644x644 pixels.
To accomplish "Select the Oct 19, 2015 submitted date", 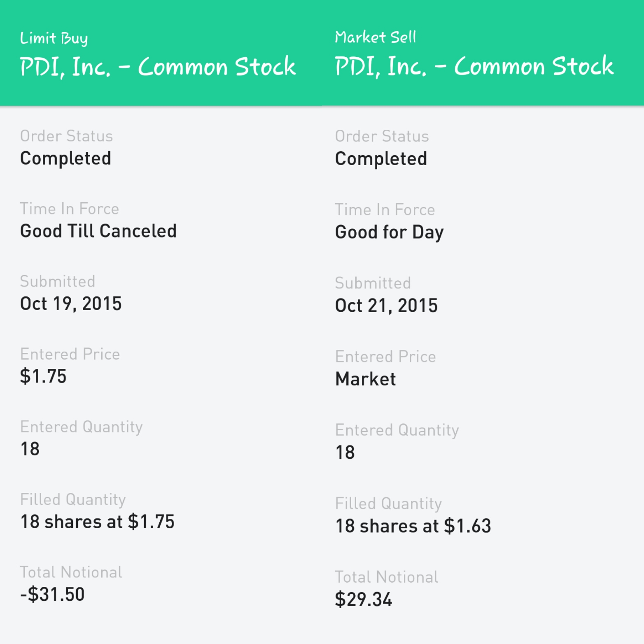I will click(x=71, y=304).
